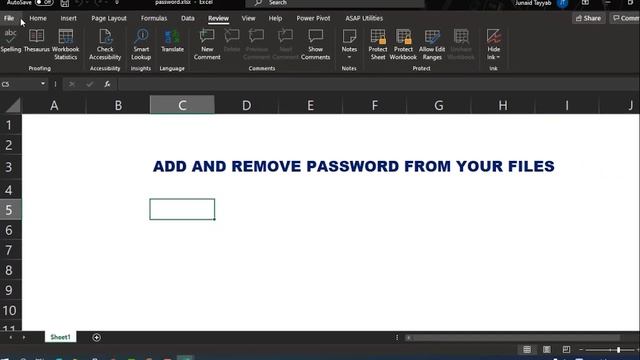640x360 pixels.
Task: Select column A header
Action: click(54, 105)
